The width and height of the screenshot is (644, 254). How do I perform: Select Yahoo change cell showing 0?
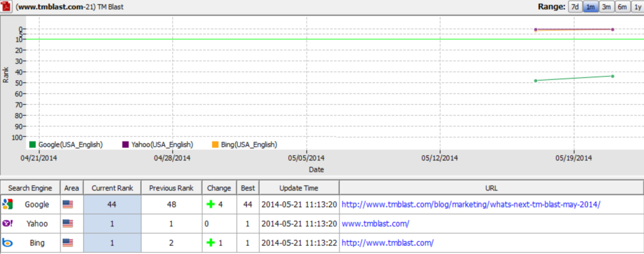click(219, 224)
